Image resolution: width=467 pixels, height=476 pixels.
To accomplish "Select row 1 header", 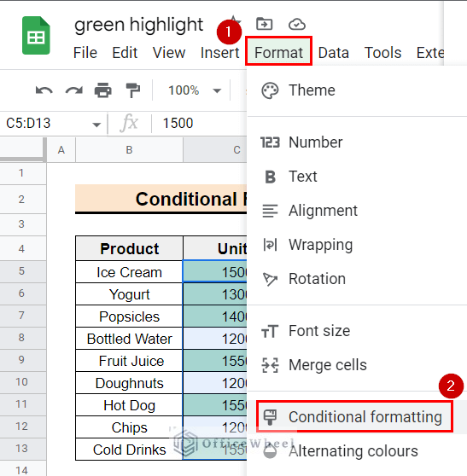I will 23,173.
